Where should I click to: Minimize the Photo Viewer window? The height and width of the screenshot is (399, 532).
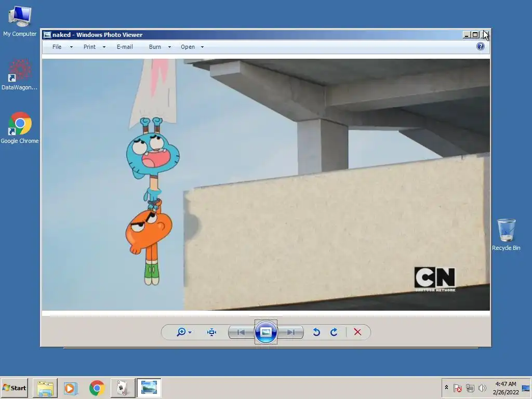point(467,35)
